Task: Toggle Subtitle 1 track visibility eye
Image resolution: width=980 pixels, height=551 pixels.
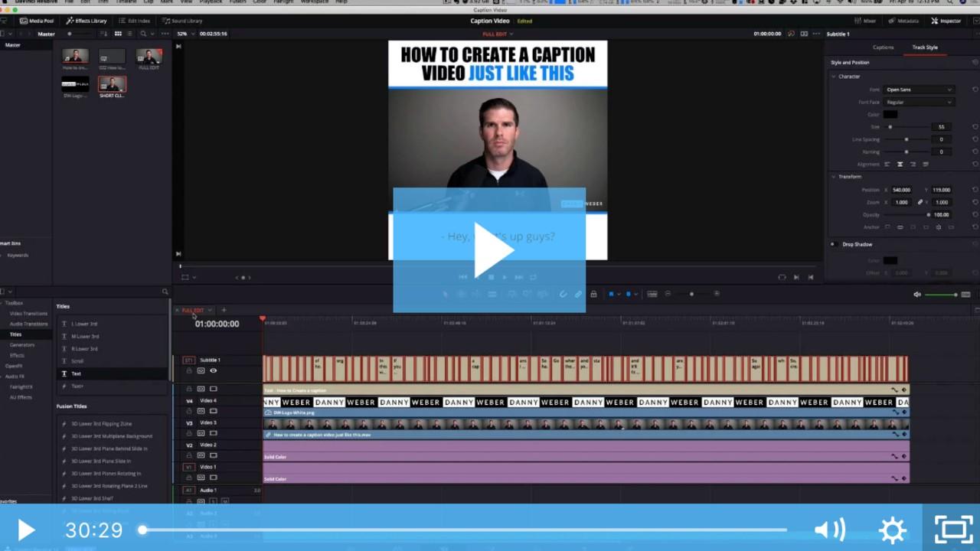Action: click(x=214, y=370)
